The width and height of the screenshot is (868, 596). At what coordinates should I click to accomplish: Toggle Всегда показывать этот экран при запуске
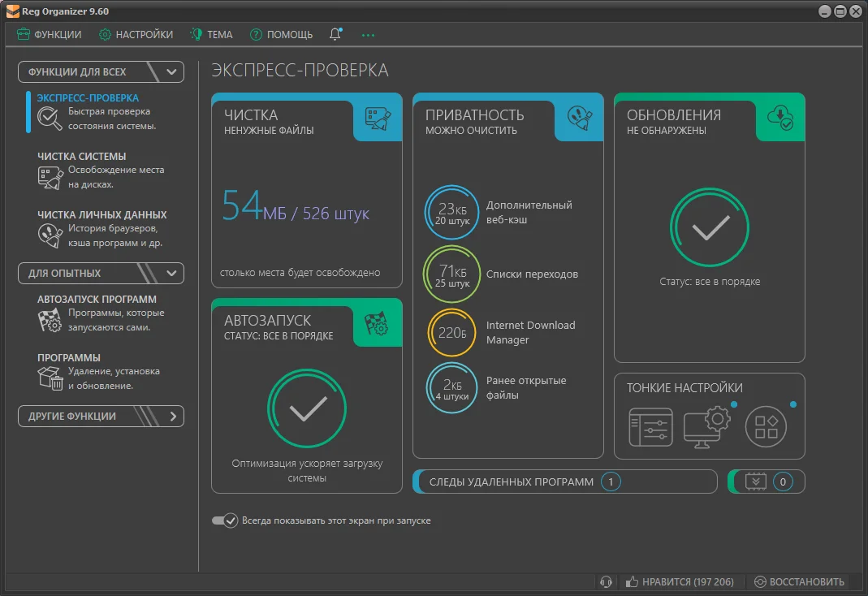(x=224, y=520)
